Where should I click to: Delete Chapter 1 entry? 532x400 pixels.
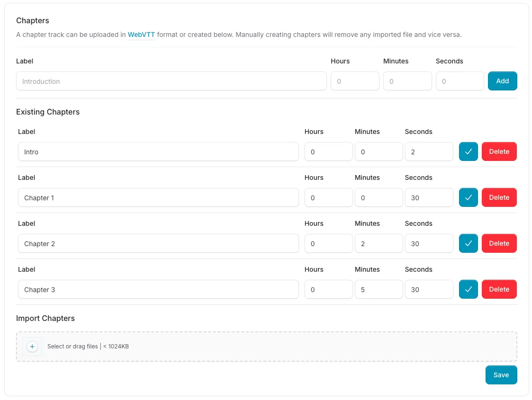click(499, 197)
